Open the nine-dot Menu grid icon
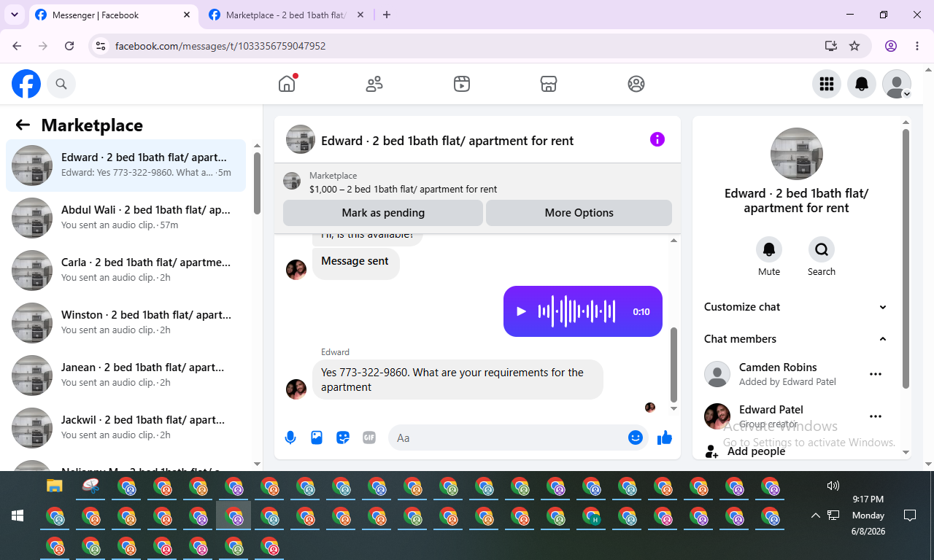Viewport: 934px width, 560px height. pos(827,85)
